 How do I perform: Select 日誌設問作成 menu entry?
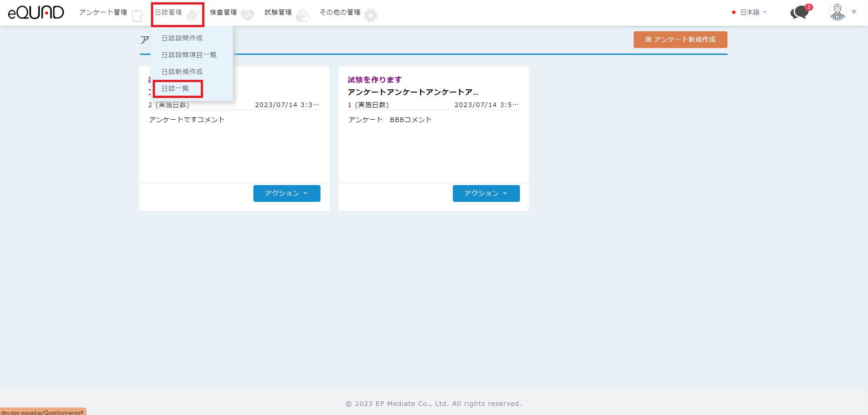click(182, 38)
